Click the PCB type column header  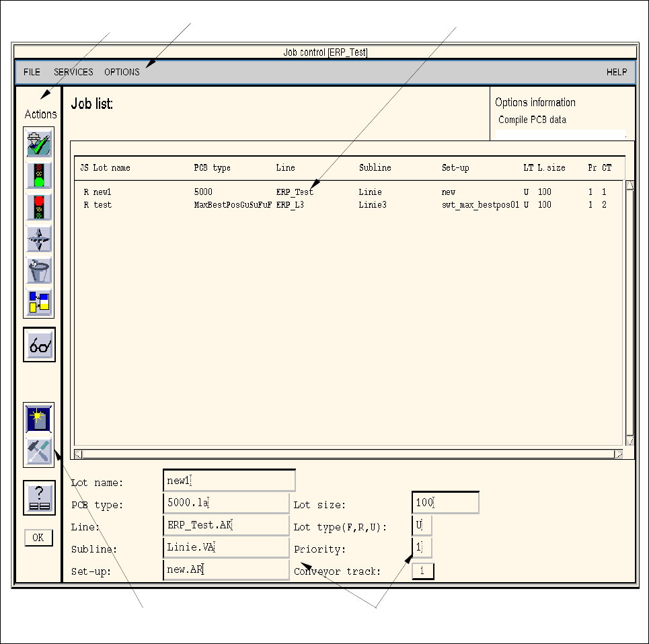(212, 167)
